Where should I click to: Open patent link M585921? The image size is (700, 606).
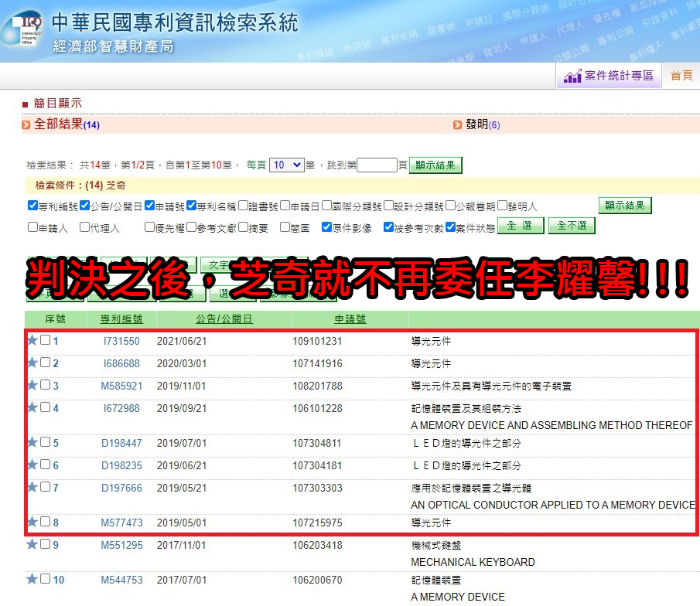[x=121, y=386]
